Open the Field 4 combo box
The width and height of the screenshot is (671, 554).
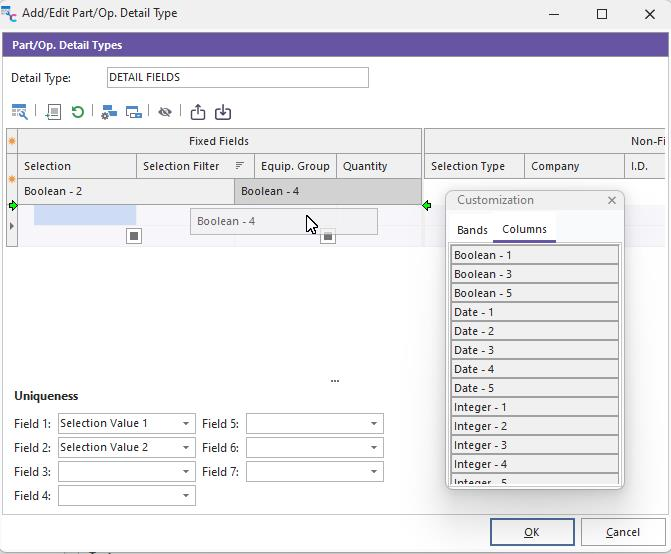[185, 496]
